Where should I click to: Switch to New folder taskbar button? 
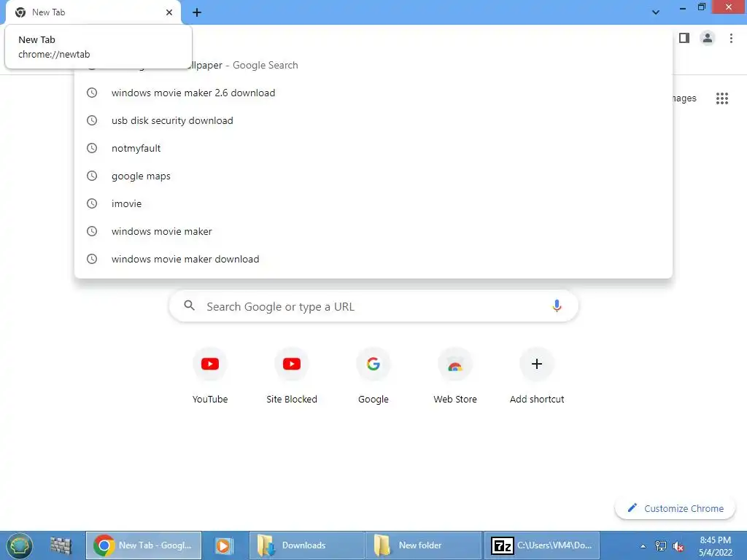tap(423, 545)
